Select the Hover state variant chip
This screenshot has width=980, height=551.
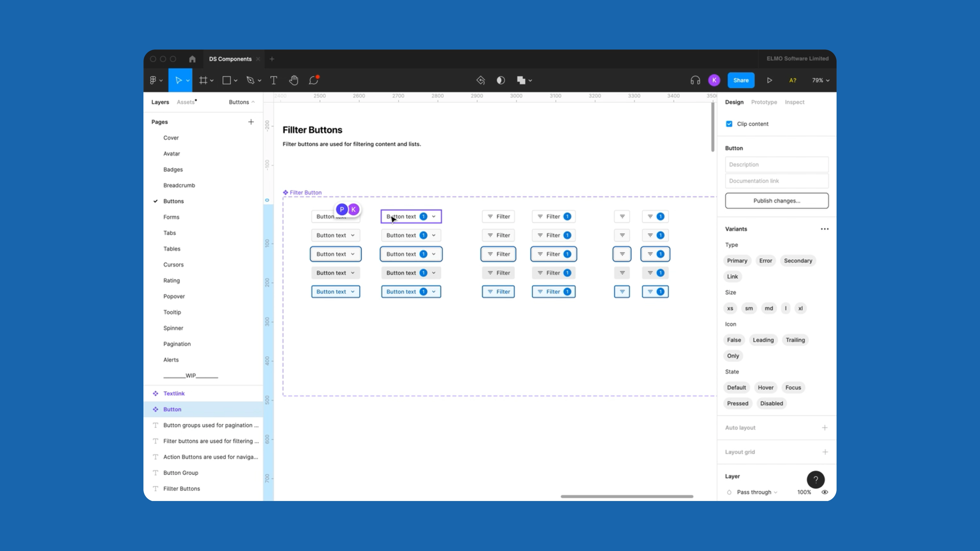[x=765, y=387]
